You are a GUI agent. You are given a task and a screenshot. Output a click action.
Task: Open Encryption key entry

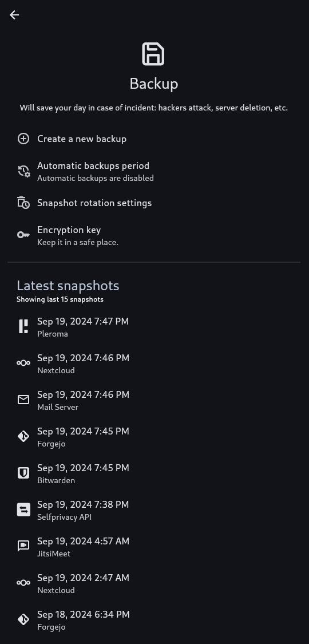tap(154, 235)
